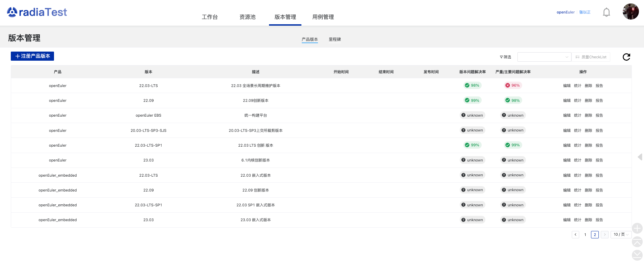This screenshot has width=644, height=264.
Task: Click the scroll-to-bottom floating icon
Action: (x=637, y=255)
